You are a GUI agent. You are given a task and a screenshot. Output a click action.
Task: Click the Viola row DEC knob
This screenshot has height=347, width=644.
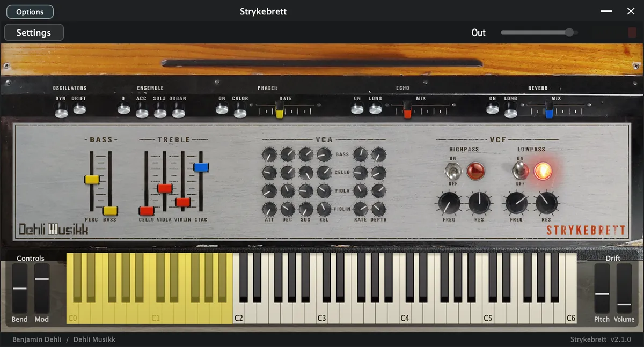pos(288,191)
